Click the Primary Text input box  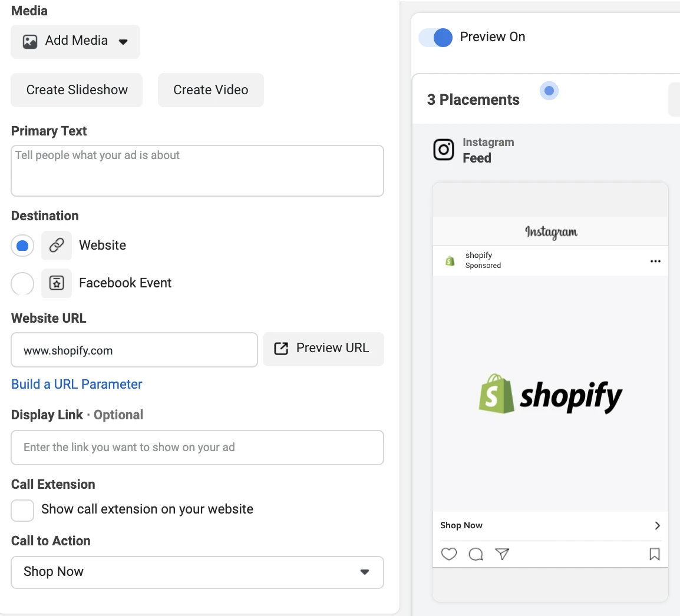click(197, 171)
